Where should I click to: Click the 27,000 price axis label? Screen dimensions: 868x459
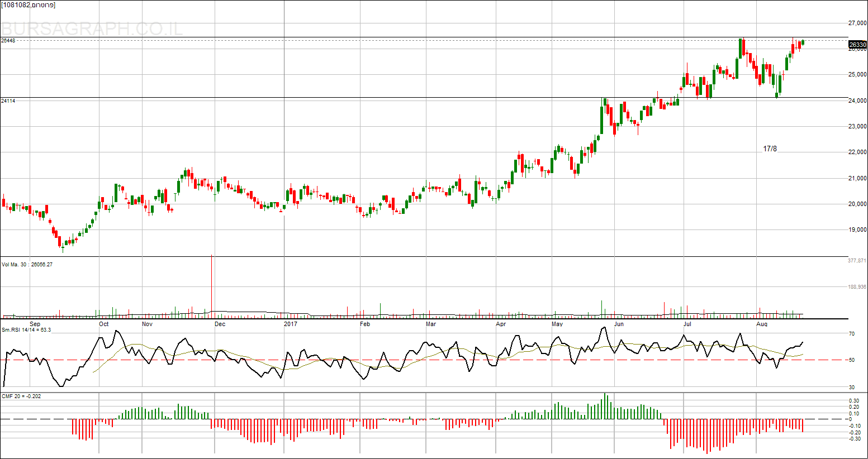pyautogui.click(x=857, y=23)
